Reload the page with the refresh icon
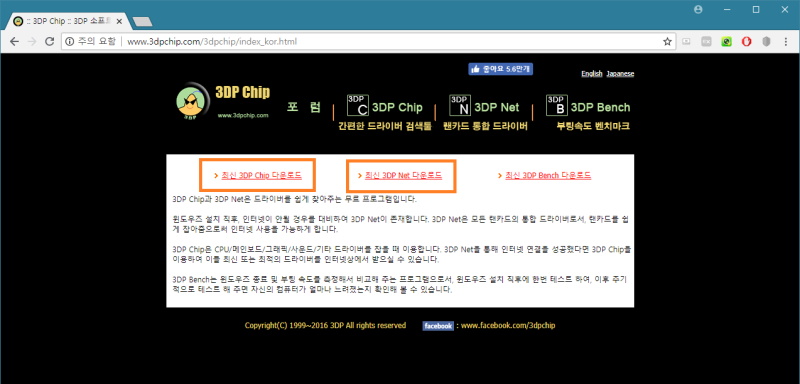The height and width of the screenshot is (384, 800). point(49,42)
